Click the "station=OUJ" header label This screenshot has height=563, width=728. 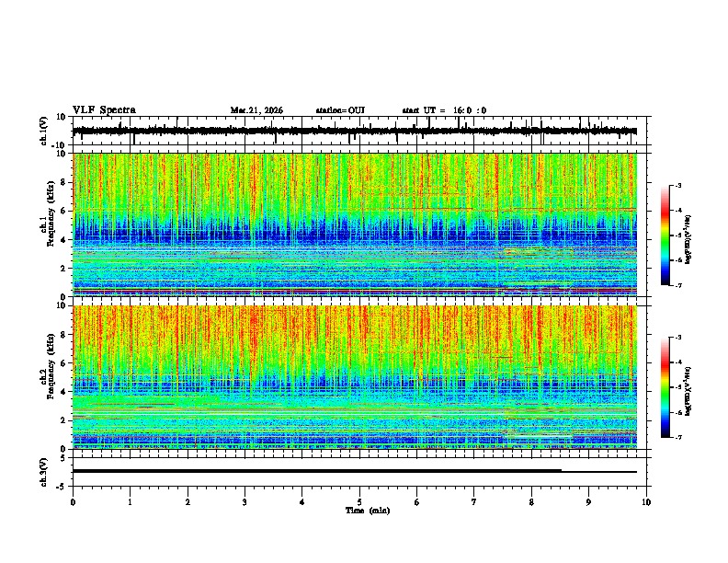(x=340, y=110)
